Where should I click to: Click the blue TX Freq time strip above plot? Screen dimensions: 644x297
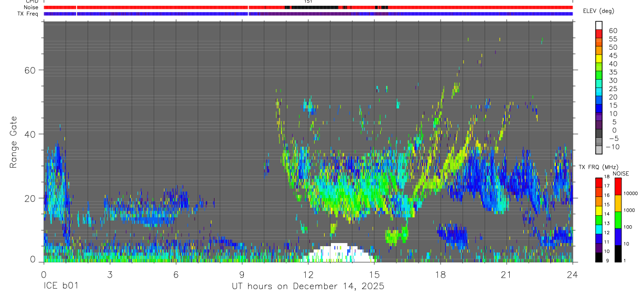coord(308,14)
